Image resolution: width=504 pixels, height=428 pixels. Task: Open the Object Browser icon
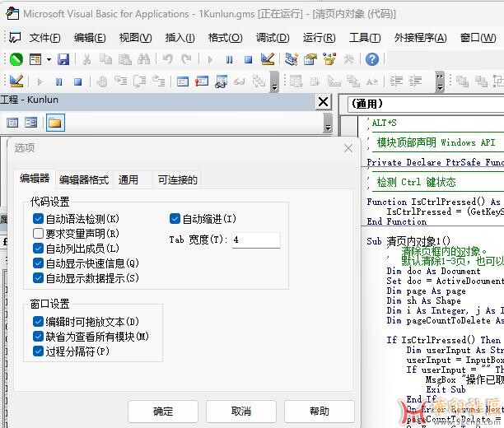coord(329,59)
